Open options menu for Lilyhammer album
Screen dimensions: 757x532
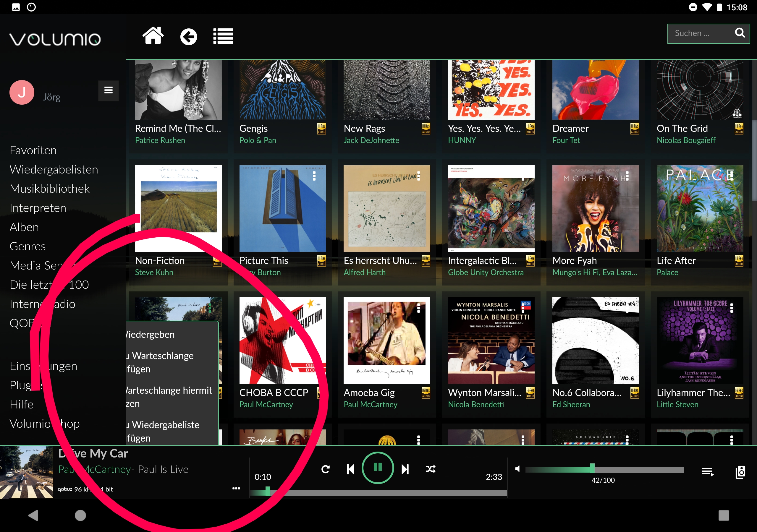pos(732,308)
